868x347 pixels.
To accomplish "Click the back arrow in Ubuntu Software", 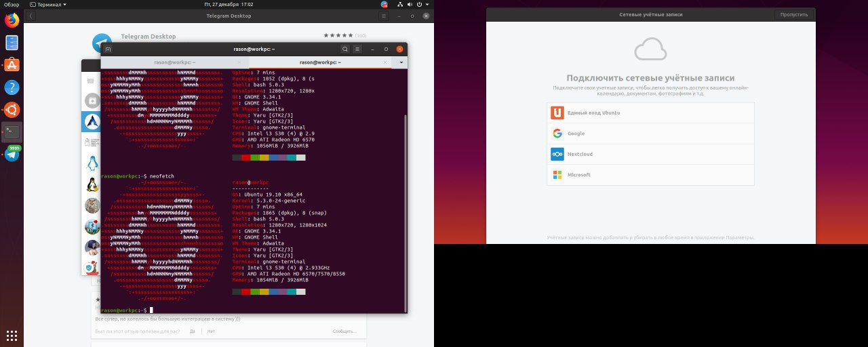I will pos(31,16).
